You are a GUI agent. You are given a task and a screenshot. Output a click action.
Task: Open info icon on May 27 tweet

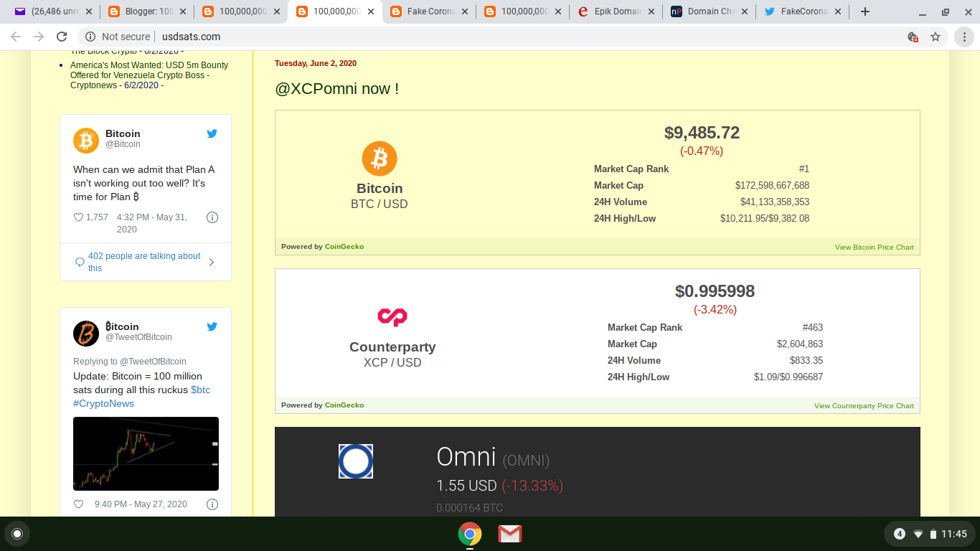(x=212, y=504)
